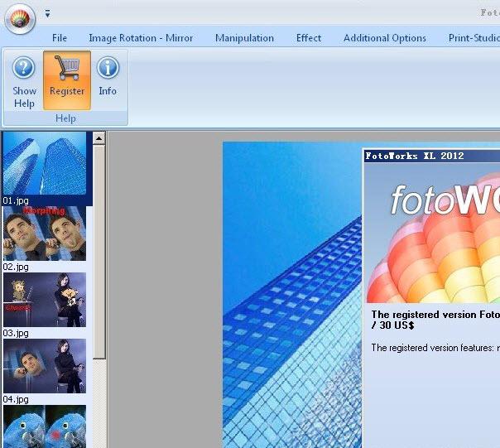Choose the 02.jpg Morphing thumbnail
Viewport: 500px width, 448px height.
pos(45,234)
